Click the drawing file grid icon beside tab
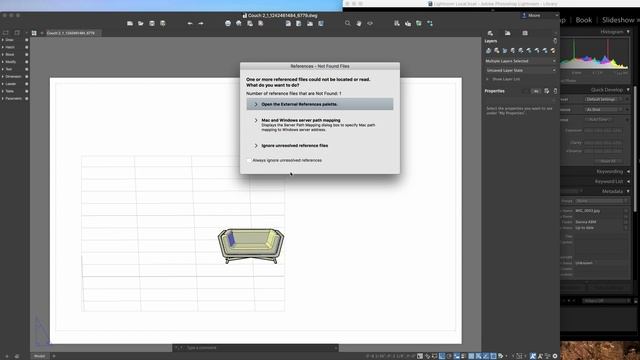The width and height of the screenshot is (640, 360). [34, 33]
